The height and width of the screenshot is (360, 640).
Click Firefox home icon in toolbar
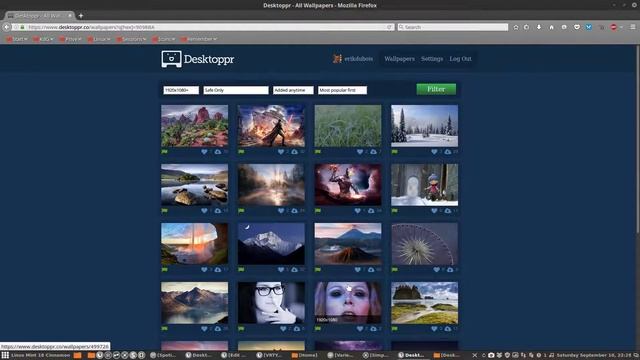tap(551, 27)
